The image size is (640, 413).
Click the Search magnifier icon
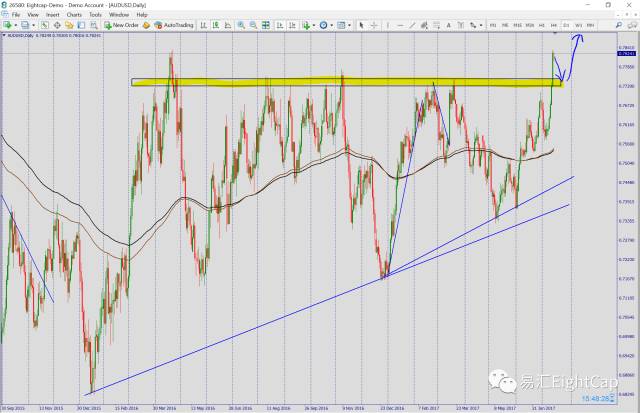point(619,25)
